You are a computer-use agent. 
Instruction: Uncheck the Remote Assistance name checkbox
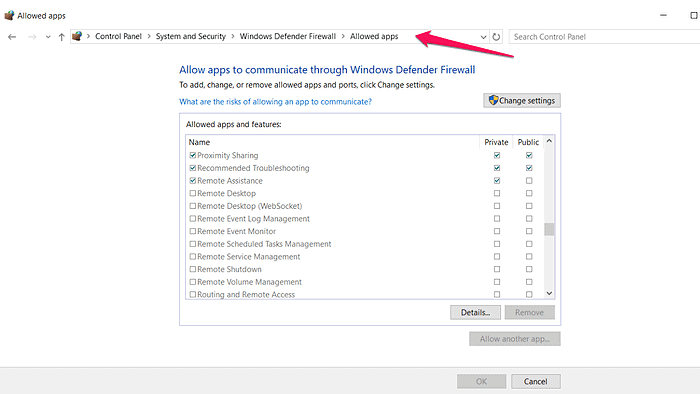193,181
